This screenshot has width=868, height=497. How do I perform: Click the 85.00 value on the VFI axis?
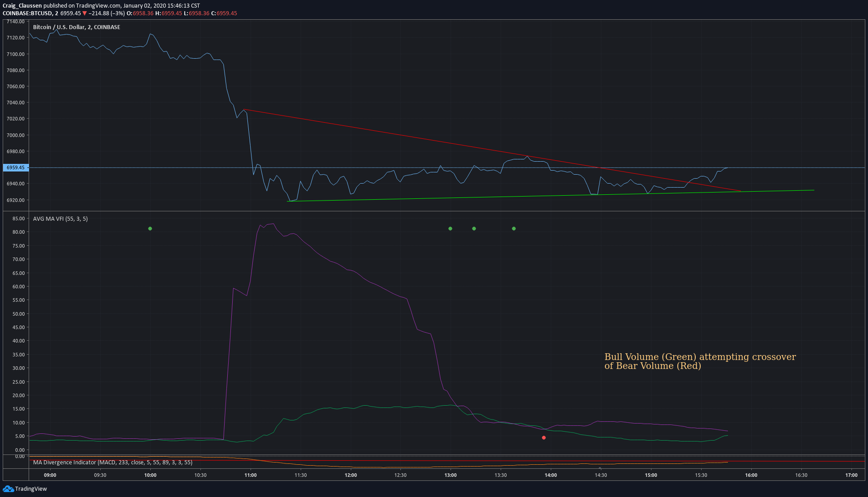coord(19,219)
